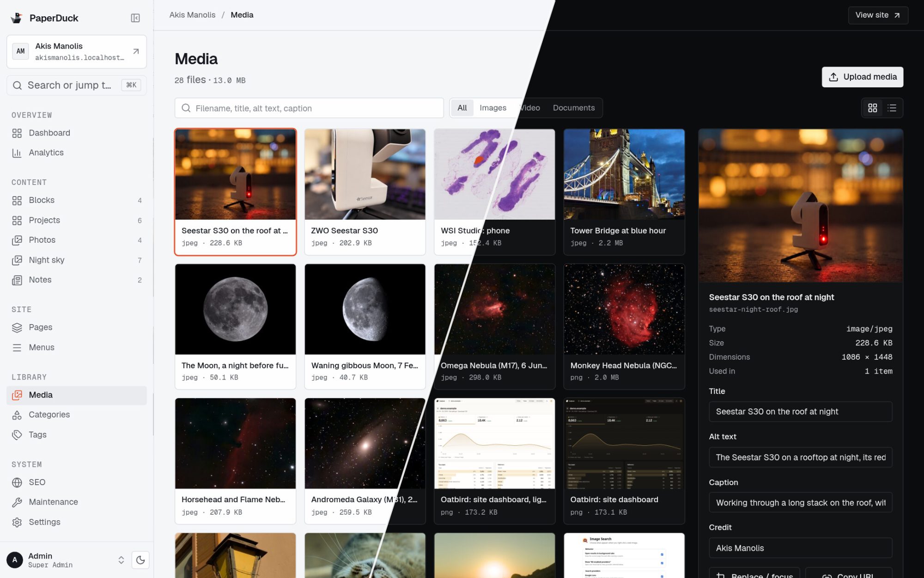Click the PaperDuck duck logo
This screenshot has width=924, height=578.
click(x=17, y=18)
